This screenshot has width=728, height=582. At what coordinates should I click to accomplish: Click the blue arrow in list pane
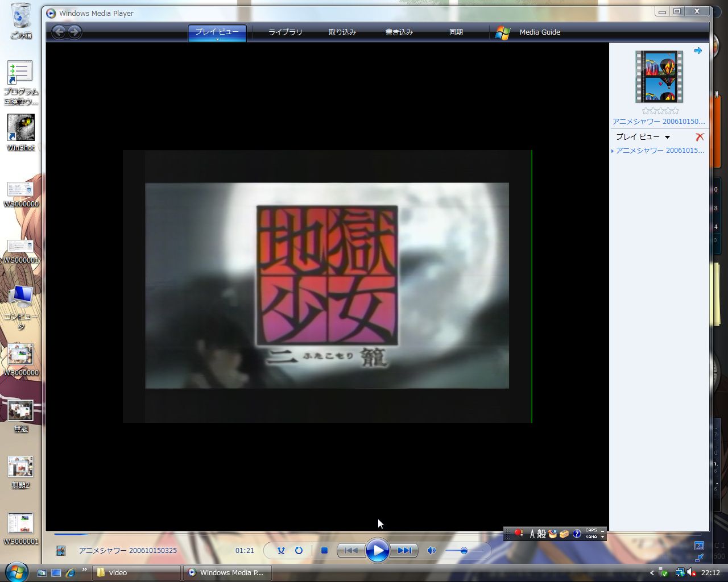pos(698,51)
